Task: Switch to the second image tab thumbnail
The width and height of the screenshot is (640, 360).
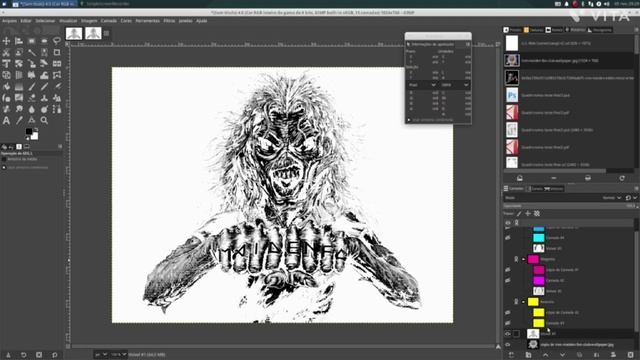Action: click(93, 33)
